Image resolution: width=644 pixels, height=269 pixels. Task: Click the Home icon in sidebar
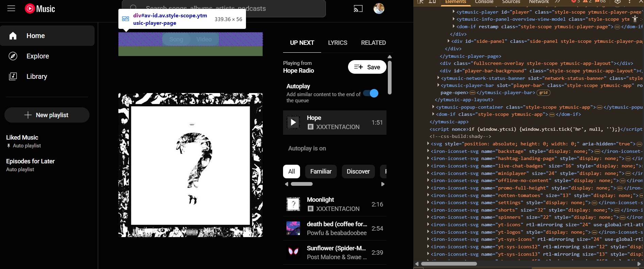pos(13,36)
